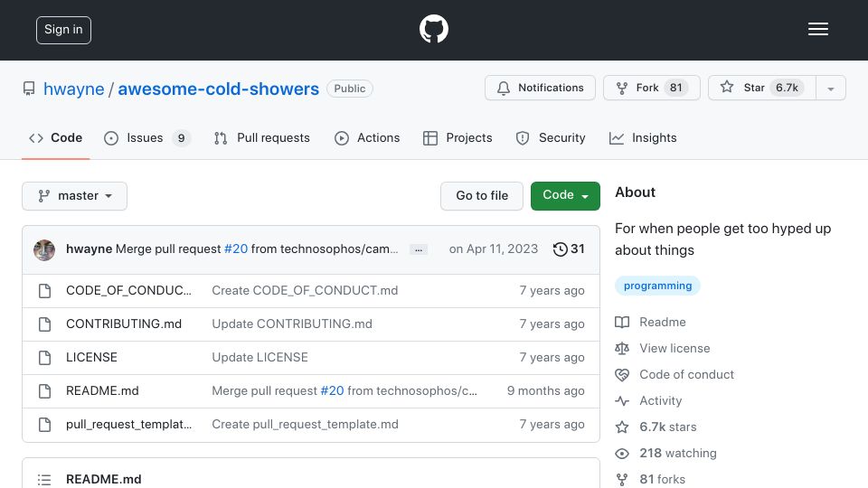This screenshot has width=868, height=488.
Task: Open the Code of conduct link
Action: [x=675, y=374]
